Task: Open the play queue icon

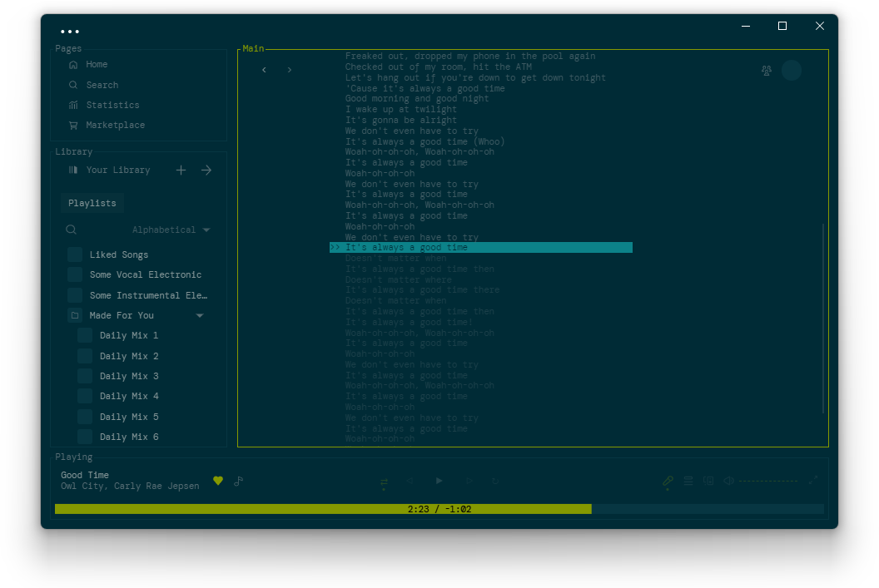Action: point(688,481)
